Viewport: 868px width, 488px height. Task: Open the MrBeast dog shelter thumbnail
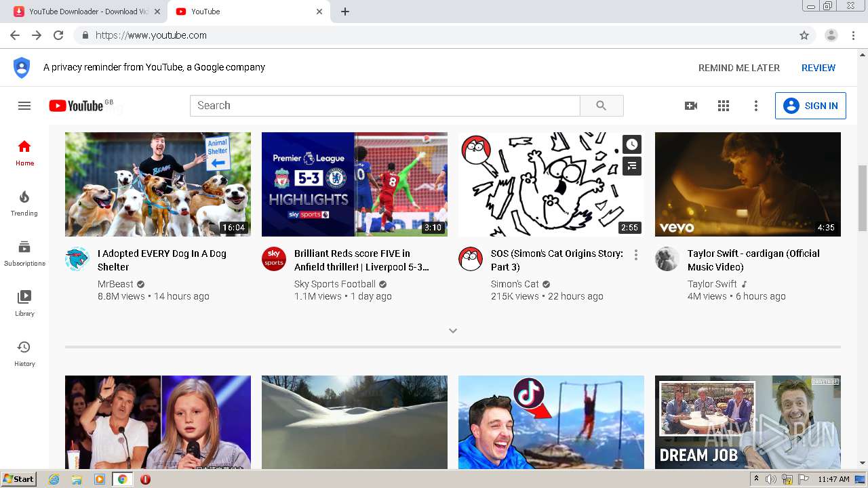(x=158, y=184)
